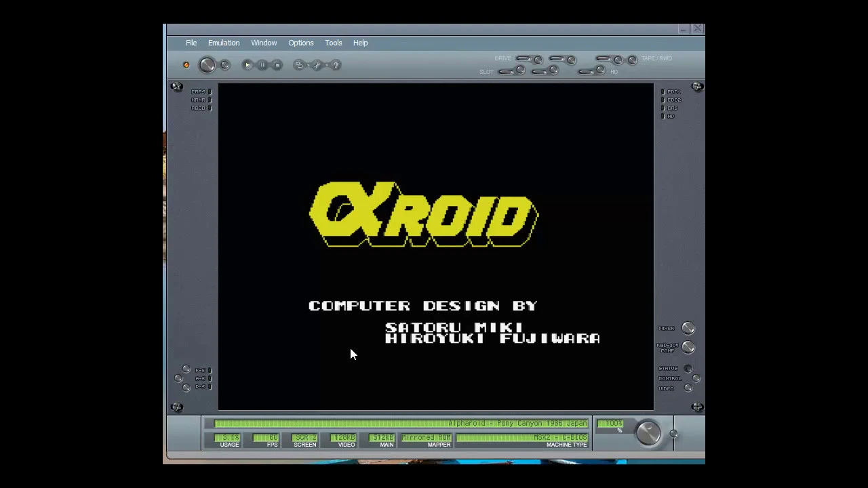
Task: Click the SCREEN 'SCR 2' readout
Action: [304, 438]
